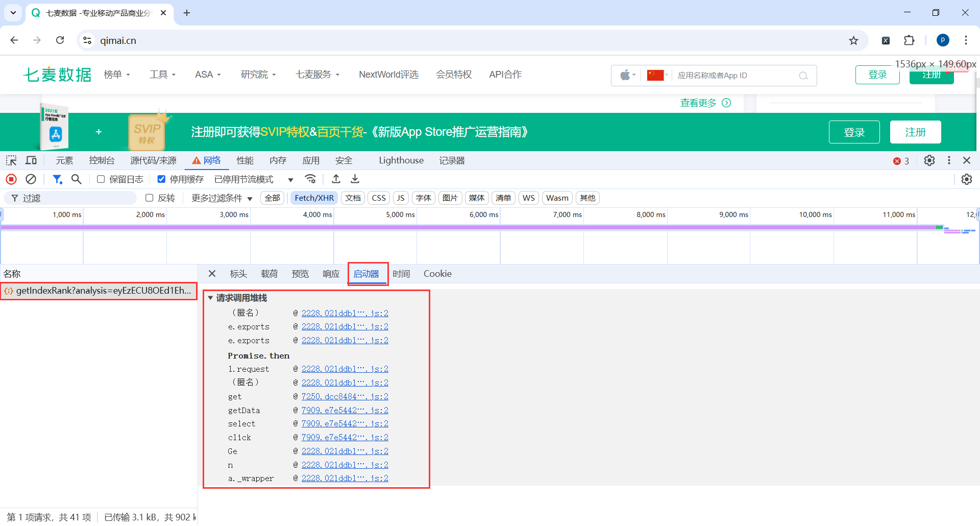This screenshot has width=980, height=526.
Task: Clear the network log
Action: 31,179
